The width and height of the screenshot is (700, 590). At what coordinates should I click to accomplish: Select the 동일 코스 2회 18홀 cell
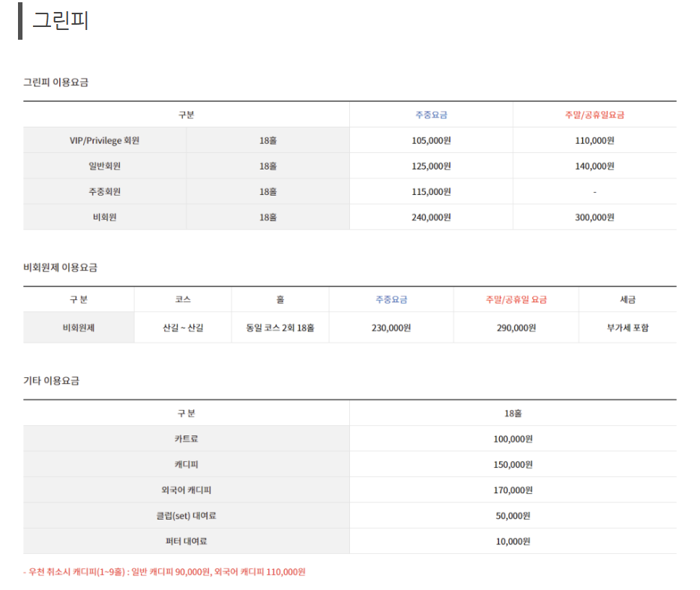(280, 328)
